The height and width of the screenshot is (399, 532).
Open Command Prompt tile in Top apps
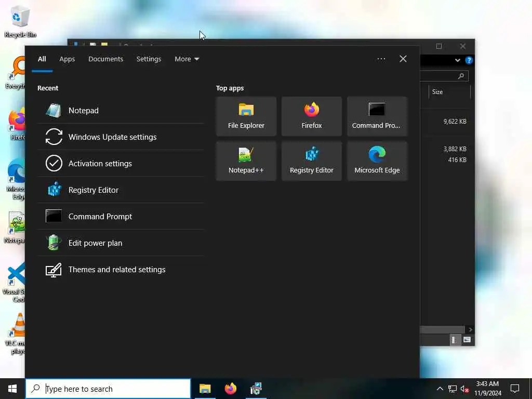tap(377, 116)
